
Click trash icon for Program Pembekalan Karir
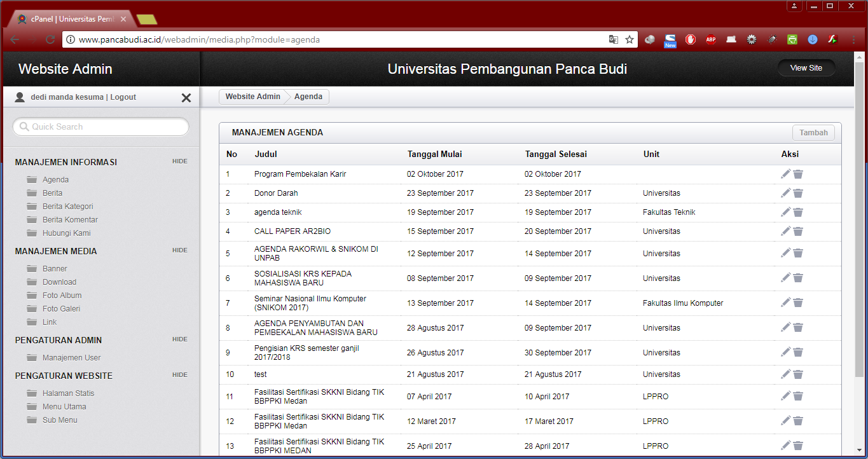coord(798,174)
